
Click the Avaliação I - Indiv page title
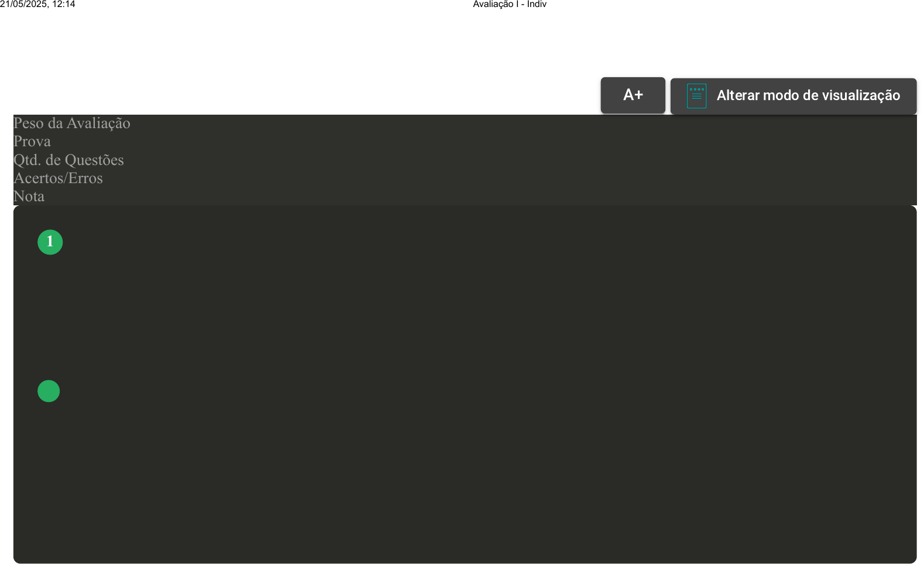pyautogui.click(x=509, y=5)
